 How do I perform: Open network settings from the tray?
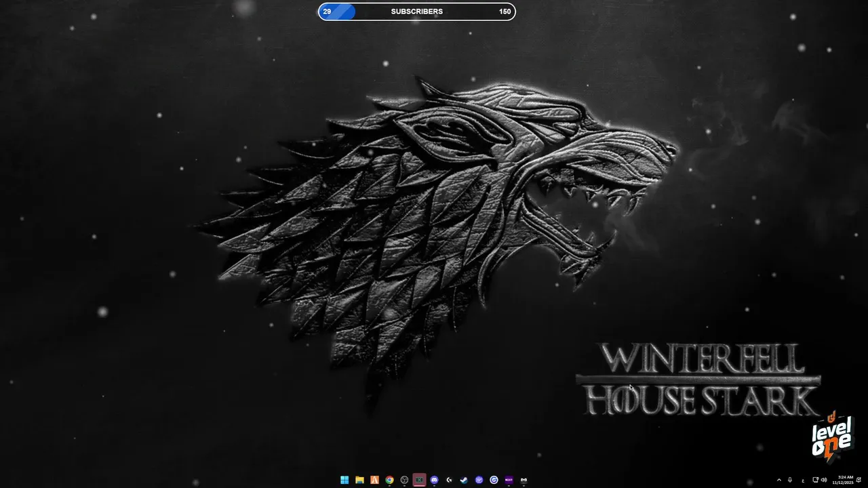pyautogui.click(x=815, y=480)
